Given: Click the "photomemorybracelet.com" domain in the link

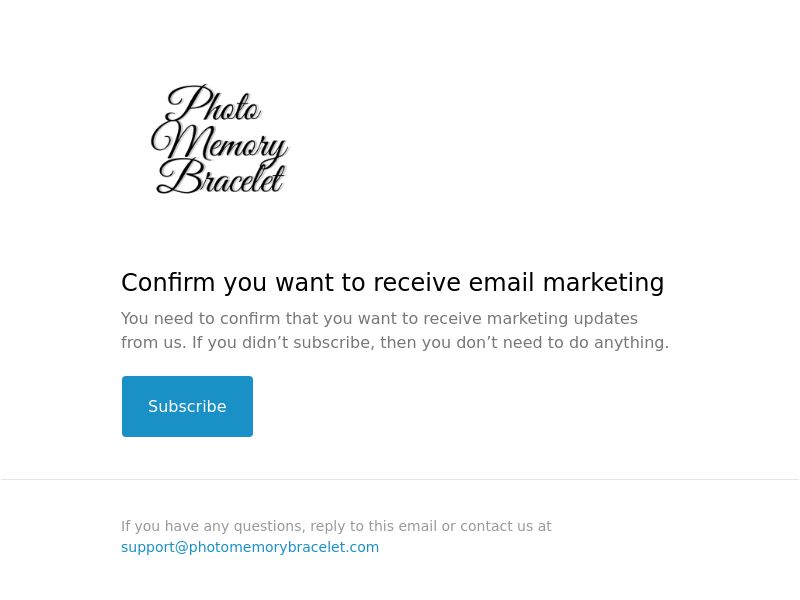Looking at the screenshot, I should 284,547.
